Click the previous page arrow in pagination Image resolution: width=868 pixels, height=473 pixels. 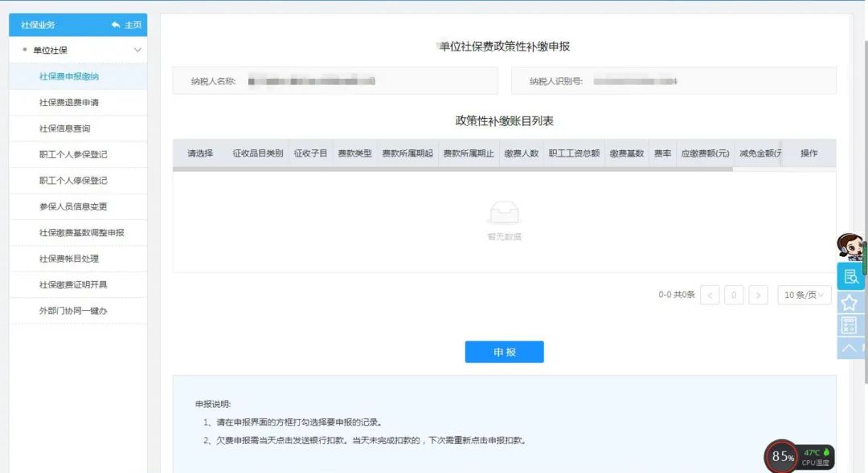click(x=710, y=295)
